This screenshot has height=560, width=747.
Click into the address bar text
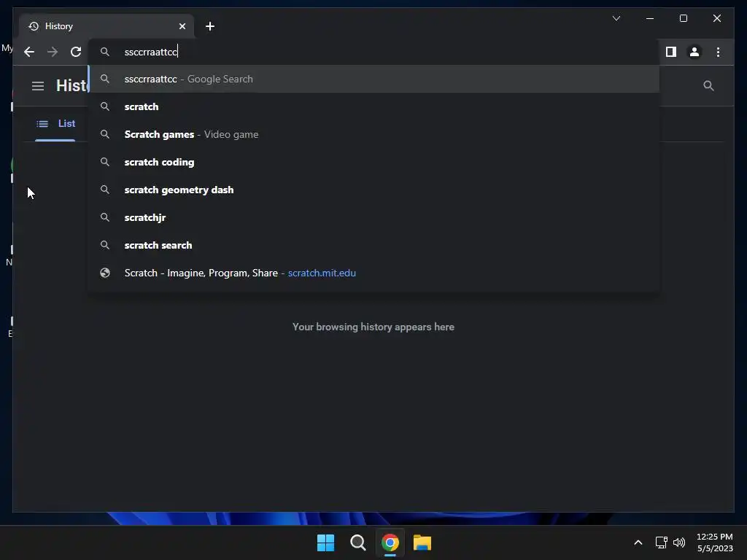pos(150,52)
